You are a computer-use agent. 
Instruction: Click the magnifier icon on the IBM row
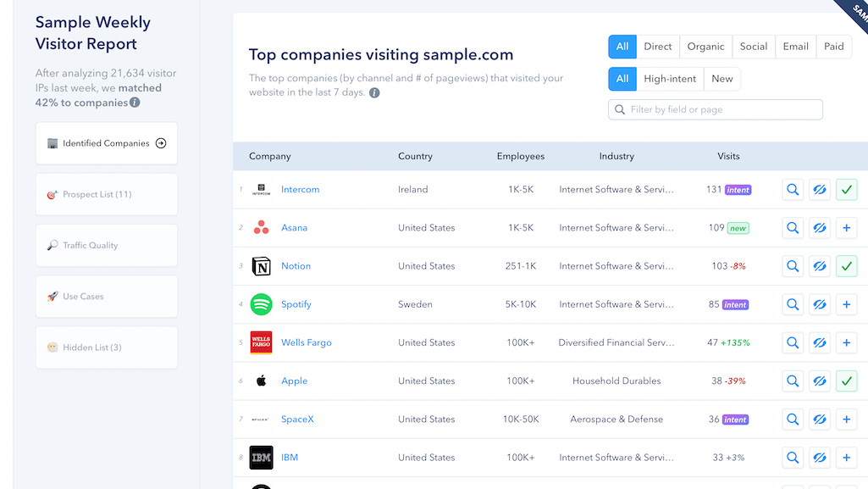[793, 457]
